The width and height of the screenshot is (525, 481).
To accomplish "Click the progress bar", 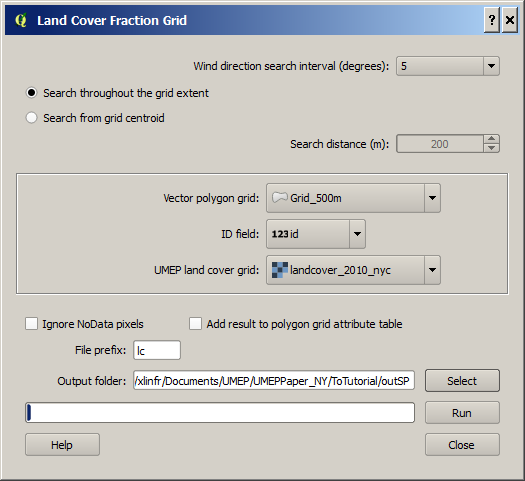I will [x=220, y=412].
